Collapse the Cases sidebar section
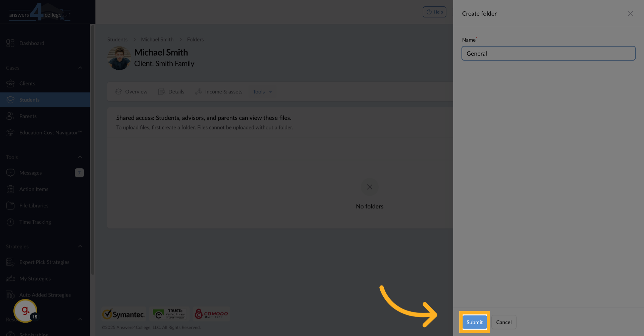 pyautogui.click(x=80, y=68)
